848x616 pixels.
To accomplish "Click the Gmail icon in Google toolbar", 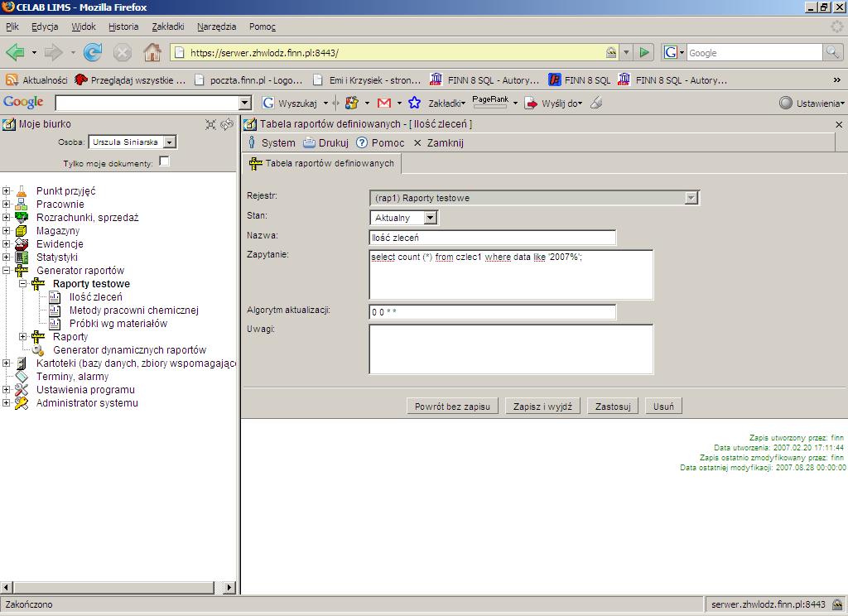I will (x=384, y=103).
